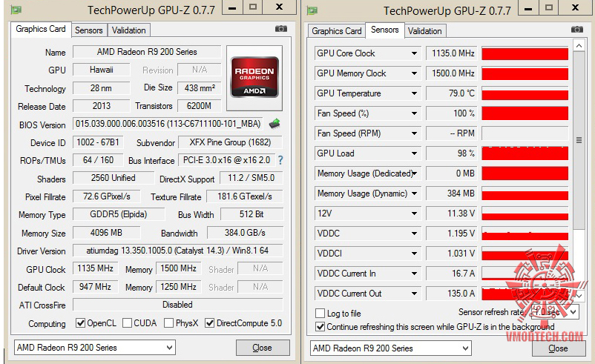Click the BIOS save chip icon
This screenshot has width=595, height=364.
click(x=275, y=123)
